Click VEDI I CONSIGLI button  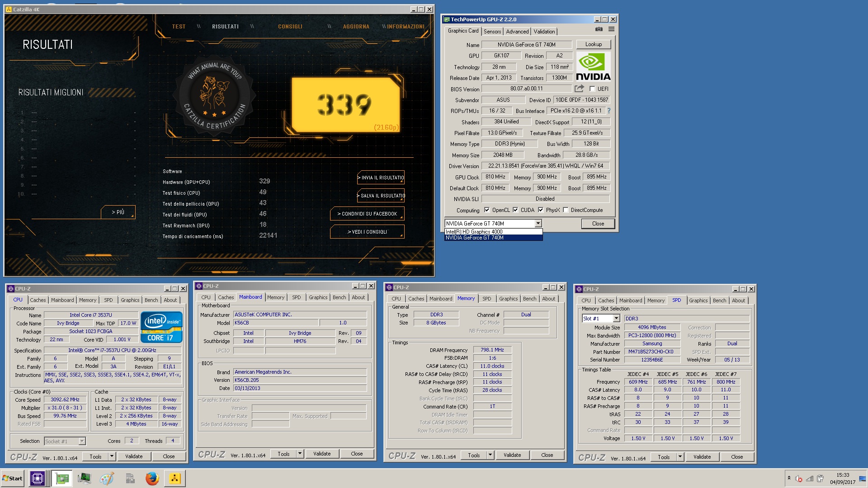pos(367,232)
